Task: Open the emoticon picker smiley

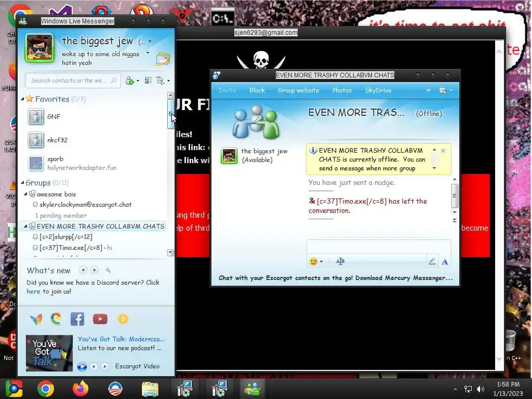Action: [x=313, y=261]
